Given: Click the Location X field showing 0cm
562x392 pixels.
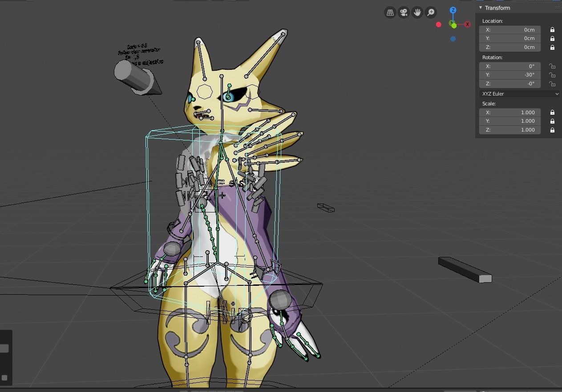Looking at the screenshot, I should pos(510,30).
